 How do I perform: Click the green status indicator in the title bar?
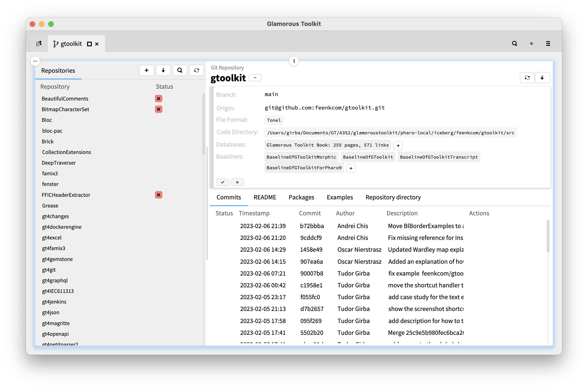click(531, 44)
